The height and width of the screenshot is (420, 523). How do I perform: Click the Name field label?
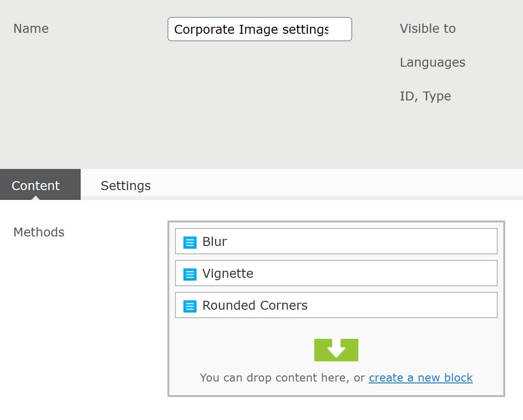[31, 29]
